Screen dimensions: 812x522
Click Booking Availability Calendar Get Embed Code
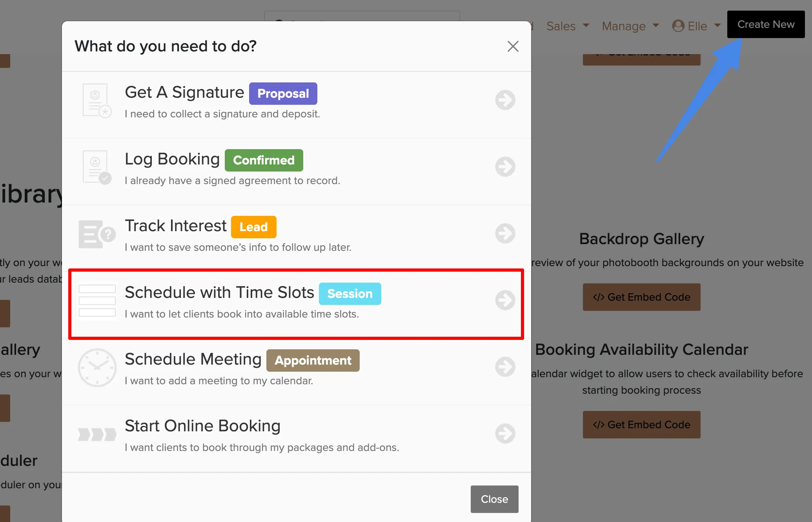click(x=641, y=425)
